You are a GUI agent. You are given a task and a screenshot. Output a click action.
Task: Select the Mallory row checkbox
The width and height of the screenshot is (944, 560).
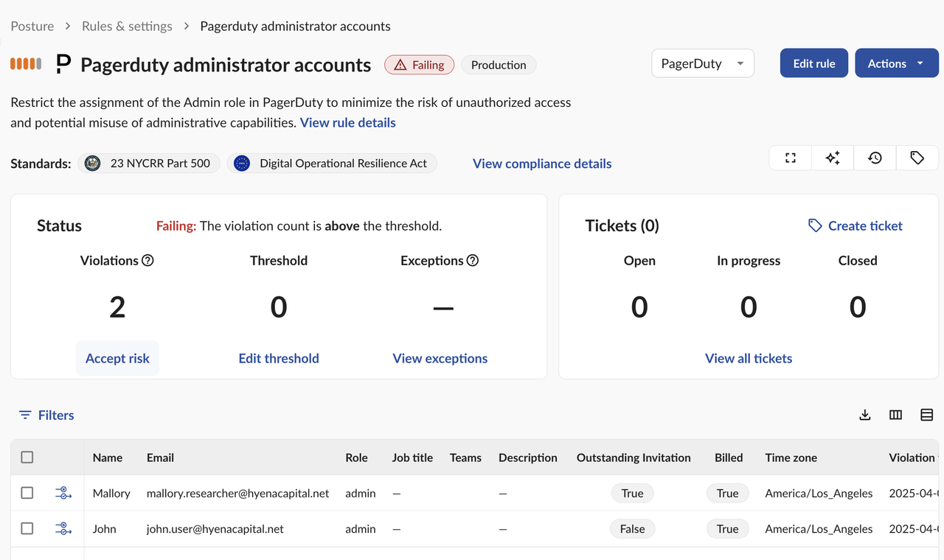27,493
